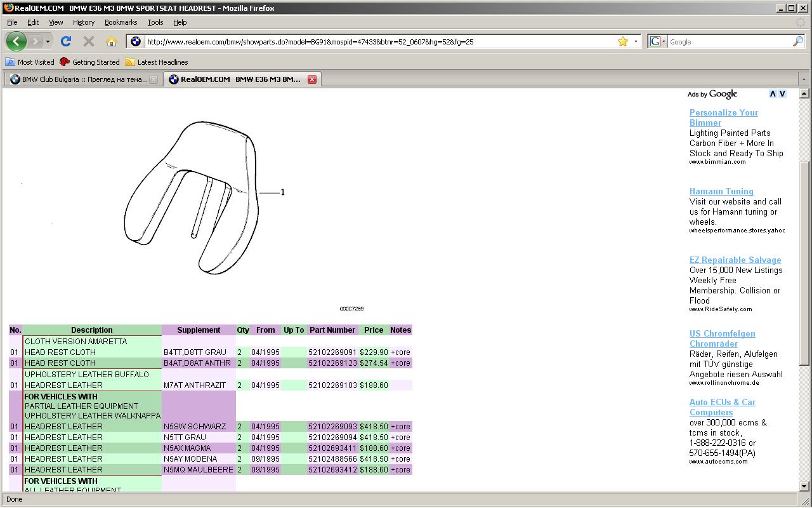Open the Help menu
The width and height of the screenshot is (812, 508).
[180, 22]
